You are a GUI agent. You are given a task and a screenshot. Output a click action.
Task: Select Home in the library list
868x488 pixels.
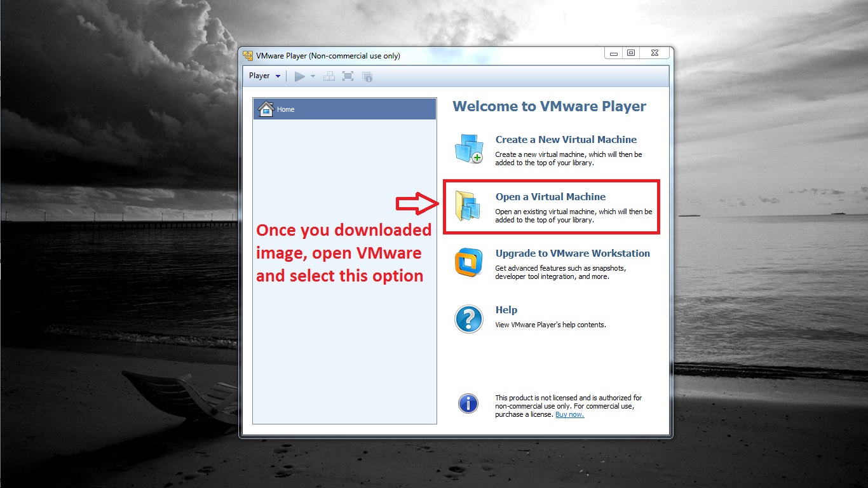344,109
